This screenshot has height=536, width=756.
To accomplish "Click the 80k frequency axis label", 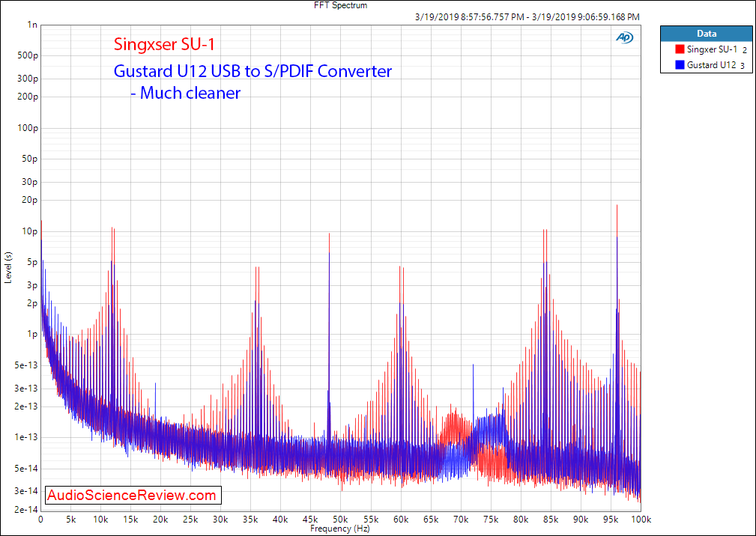I will coord(521,520).
